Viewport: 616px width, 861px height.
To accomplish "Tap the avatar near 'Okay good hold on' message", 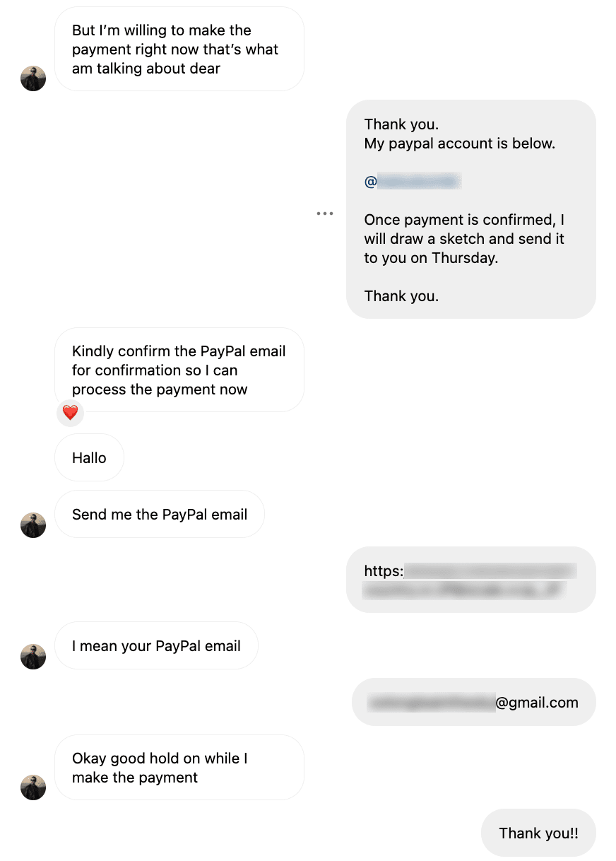I will [33, 787].
